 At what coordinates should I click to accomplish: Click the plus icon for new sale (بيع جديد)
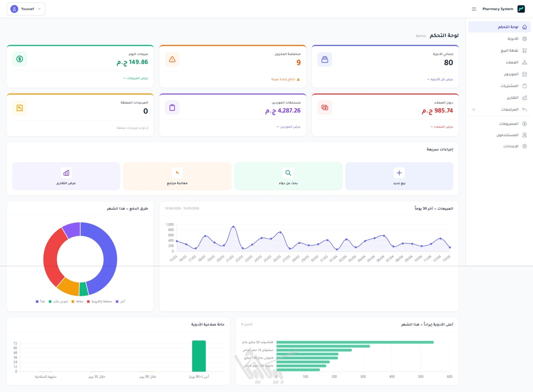pos(399,173)
